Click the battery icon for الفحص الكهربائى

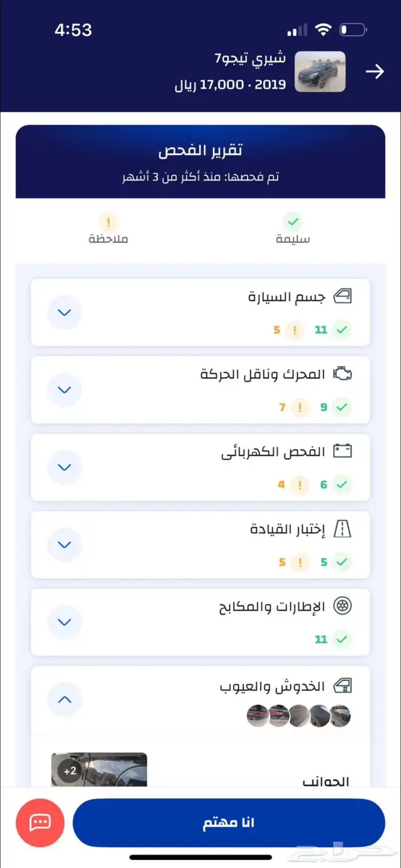(x=343, y=451)
